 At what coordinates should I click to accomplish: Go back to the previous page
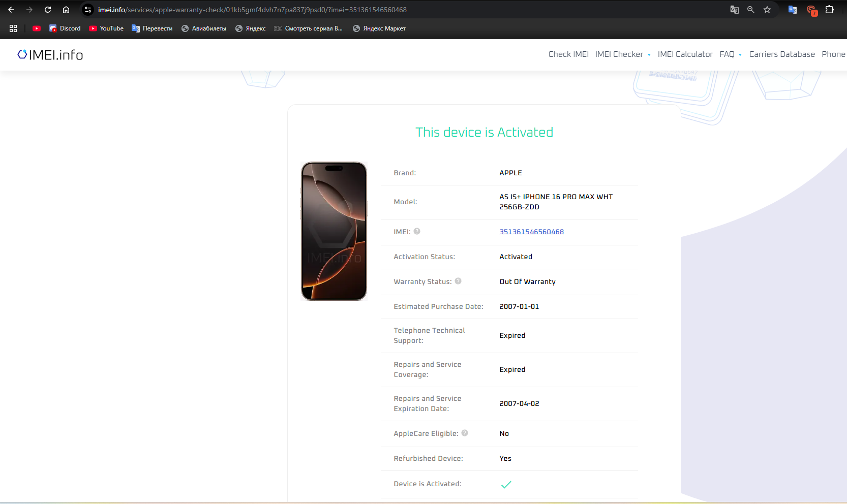[11, 10]
